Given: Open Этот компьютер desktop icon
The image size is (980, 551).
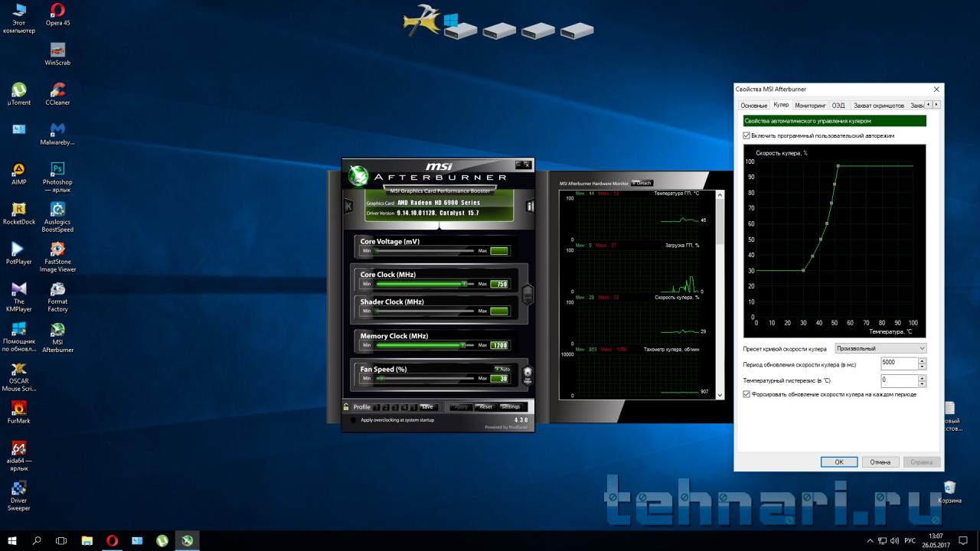Looking at the screenshot, I should pyautogui.click(x=19, y=18).
